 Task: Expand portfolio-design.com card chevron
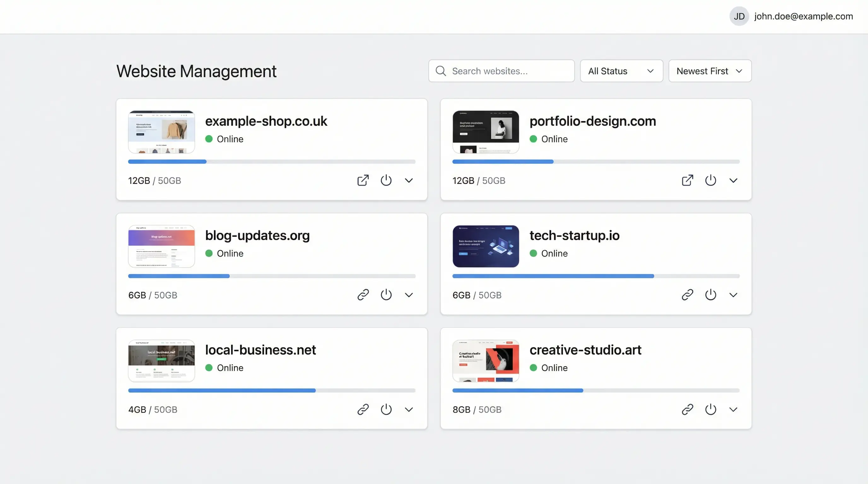coord(733,181)
